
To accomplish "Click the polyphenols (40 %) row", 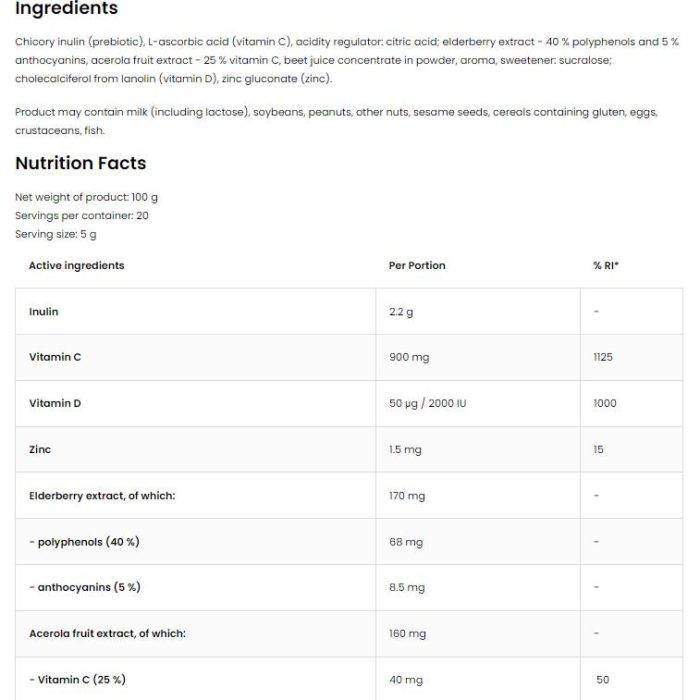I will click(x=349, y=542).
